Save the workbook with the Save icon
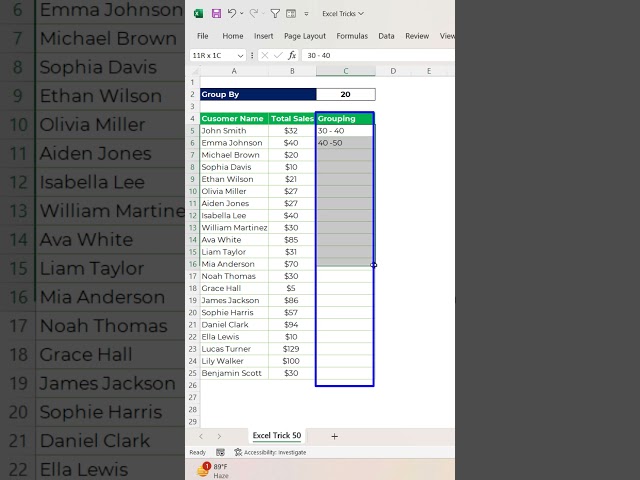 (x=216, y=14)
